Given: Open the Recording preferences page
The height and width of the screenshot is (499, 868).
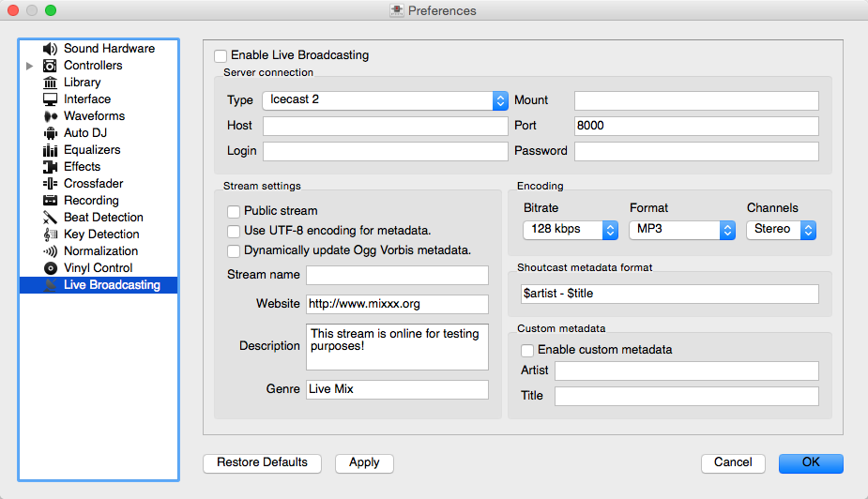Looking at the screenshot, I should coord(91,201).
